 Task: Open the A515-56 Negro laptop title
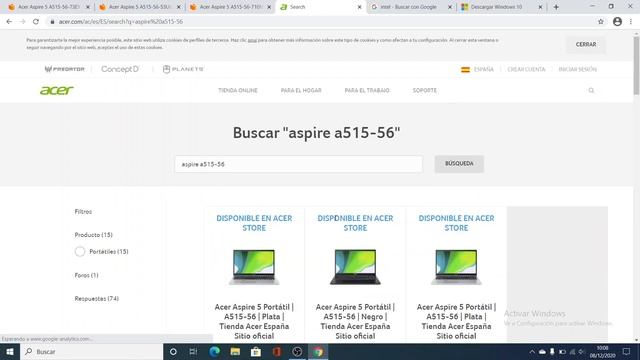click(355, 321)
